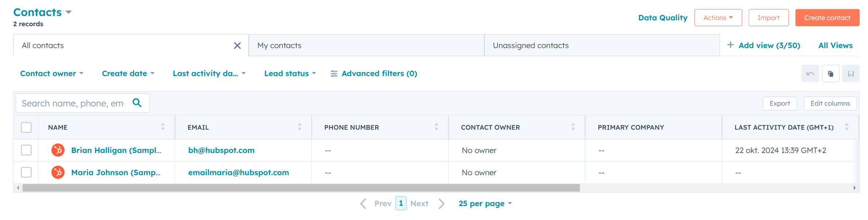This screenshot has height=220, width=868.
Task: Open the Contact owner filter dropdown
Action: (52, 74)
